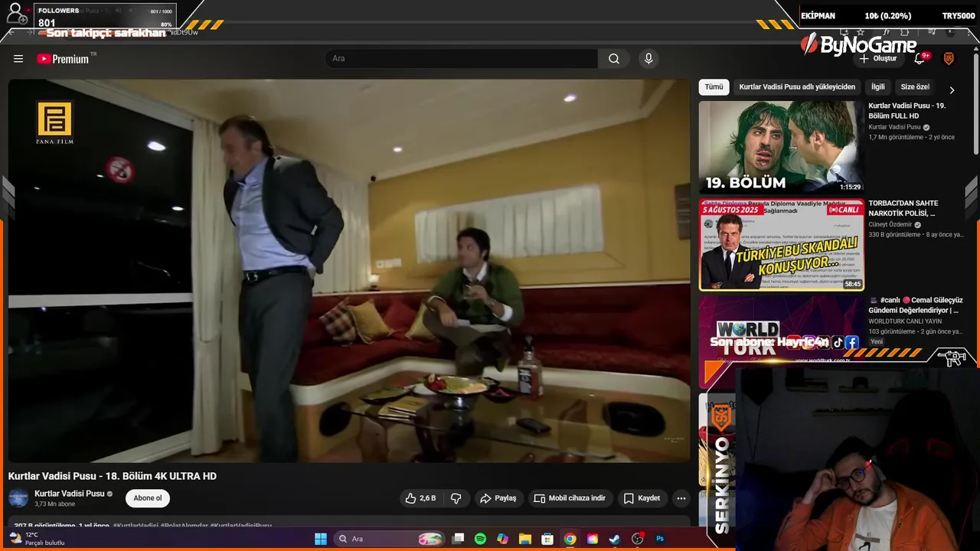Open Kurtlar Vadisi Pusu - 19. Bölüm title

pyautogui.click(x=907, y=111)
